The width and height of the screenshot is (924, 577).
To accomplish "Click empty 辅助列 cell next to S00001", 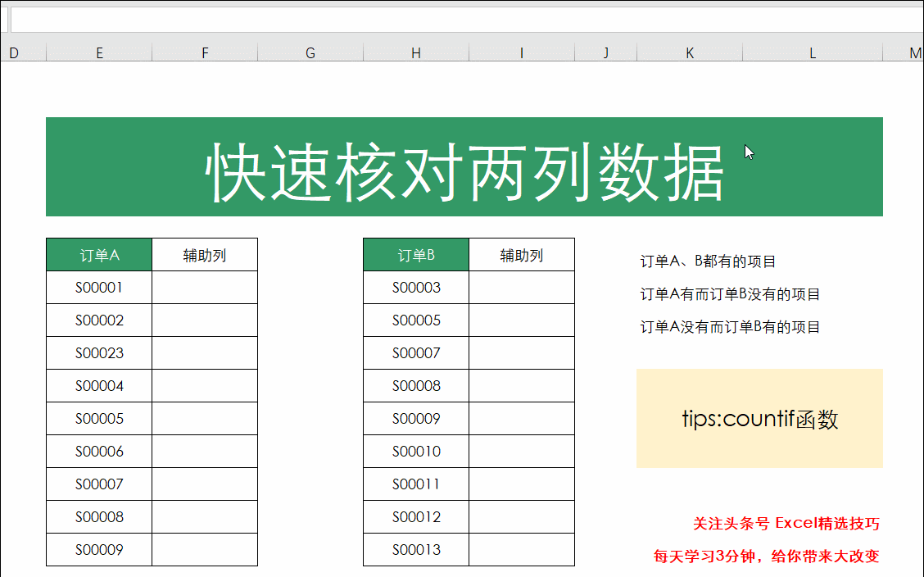I will tap(205, 288).
